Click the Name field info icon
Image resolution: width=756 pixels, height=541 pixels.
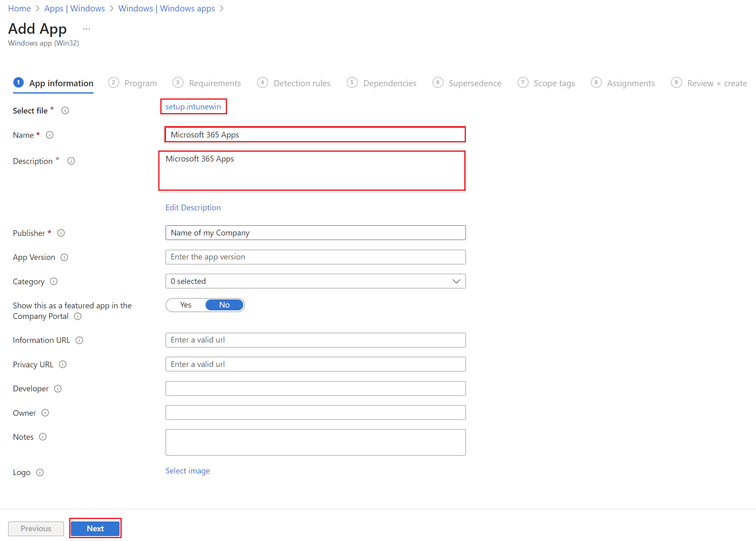tap(49, 135)
